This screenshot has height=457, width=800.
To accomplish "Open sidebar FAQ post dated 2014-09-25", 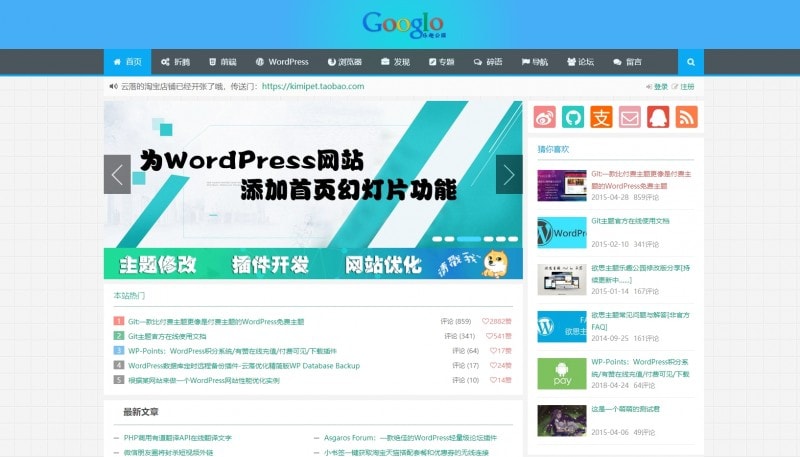I will [640, 321].
